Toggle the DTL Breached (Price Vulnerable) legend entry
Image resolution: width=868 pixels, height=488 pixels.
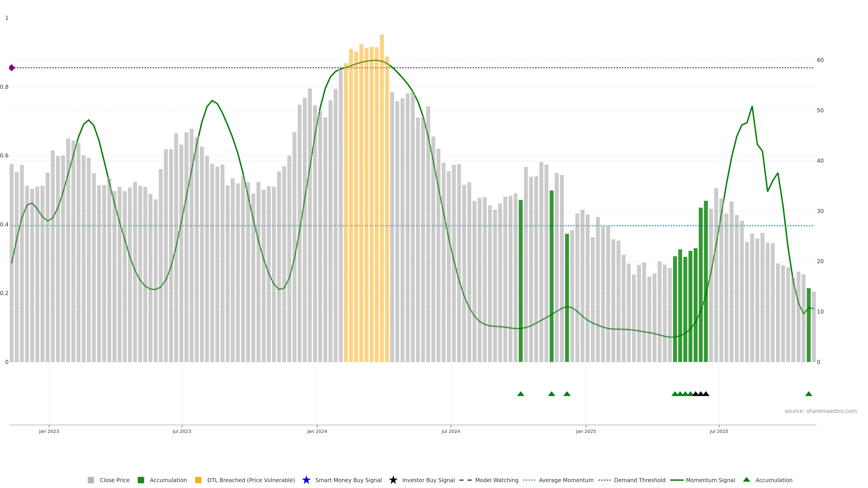tap(251, 480)
